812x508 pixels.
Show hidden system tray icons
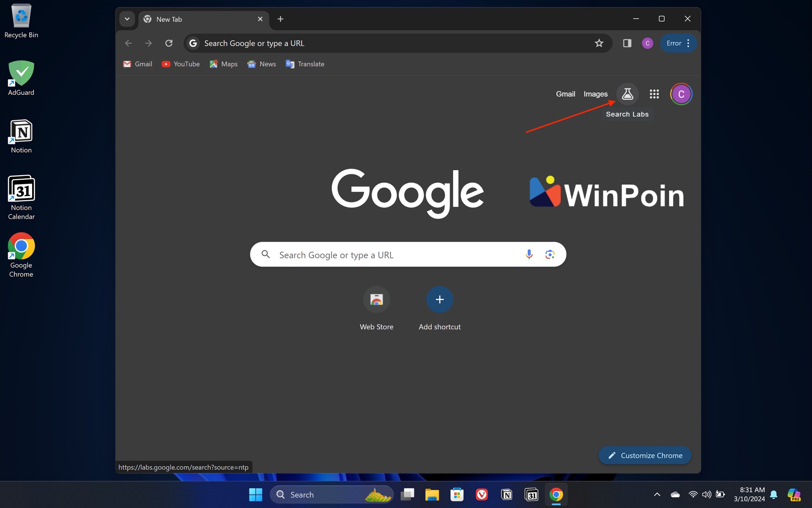657,494
